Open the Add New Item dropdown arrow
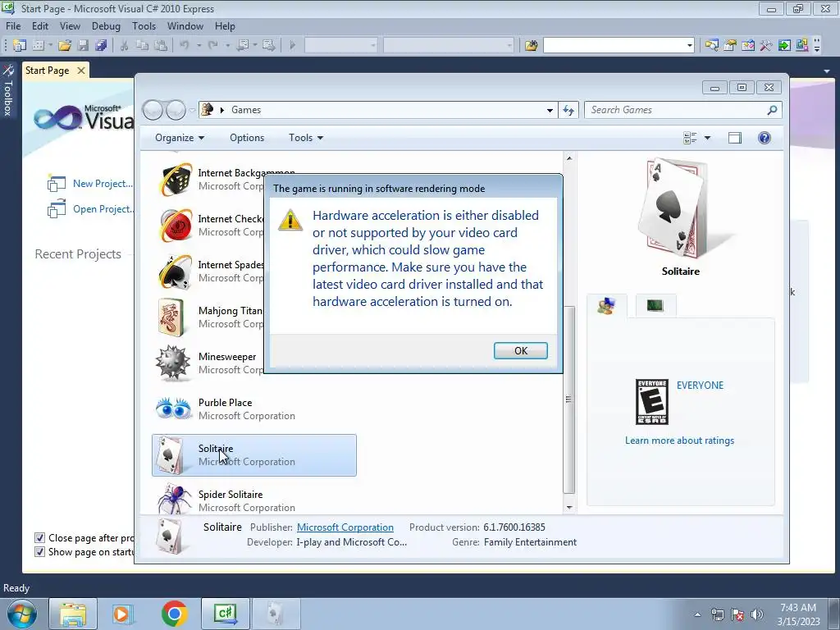The height and width of the screenshot is (630, 840). click(x=50, y=46)
